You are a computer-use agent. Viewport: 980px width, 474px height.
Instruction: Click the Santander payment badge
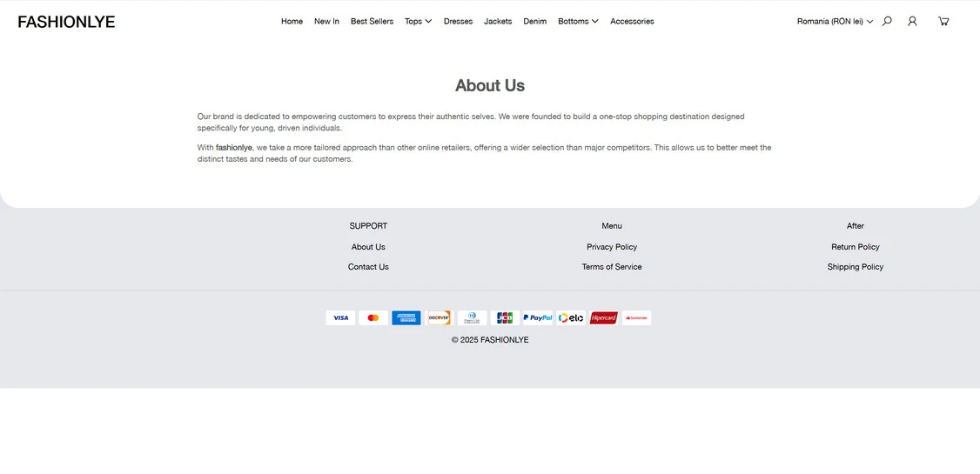[x=636, y=317]
